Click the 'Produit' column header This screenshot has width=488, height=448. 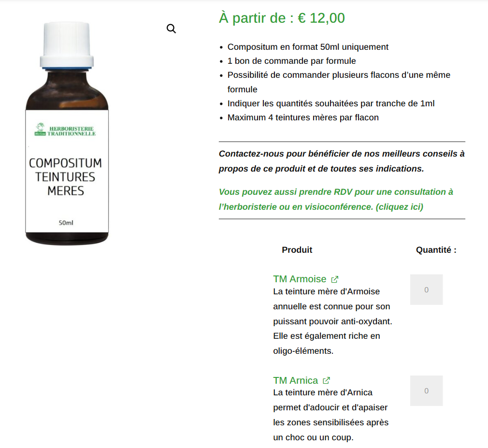(297, 250)
